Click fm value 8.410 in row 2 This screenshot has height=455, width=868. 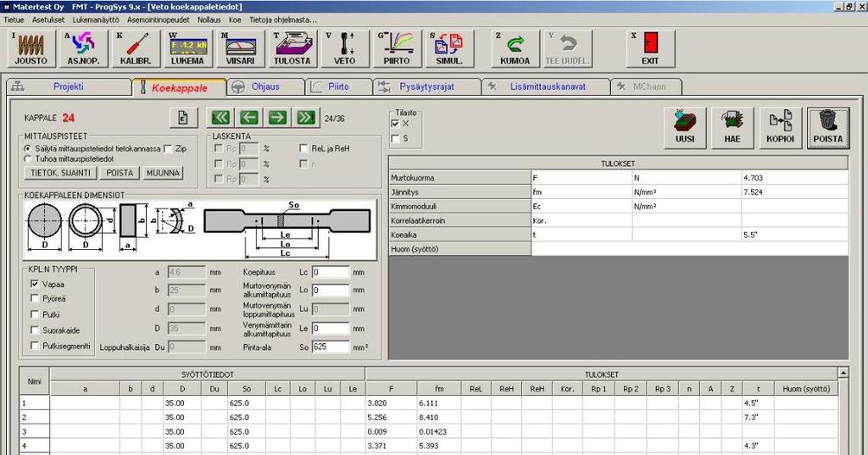pos(439,418)
